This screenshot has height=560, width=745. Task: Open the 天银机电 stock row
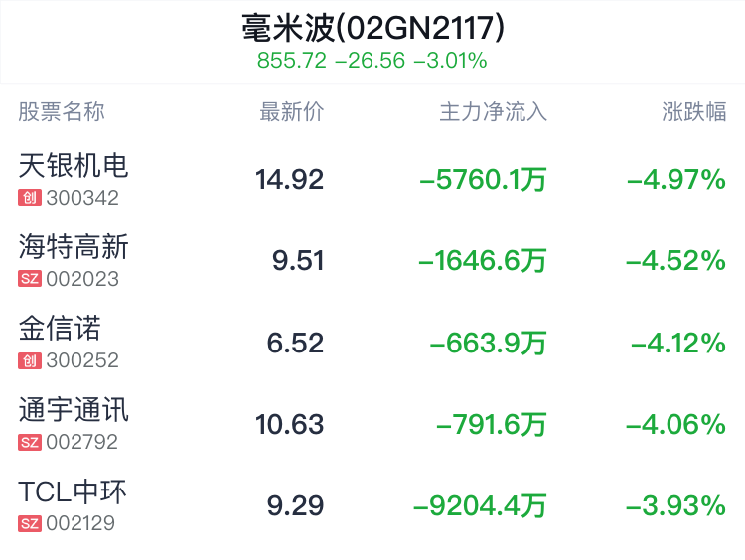click(x=74, y=165)
